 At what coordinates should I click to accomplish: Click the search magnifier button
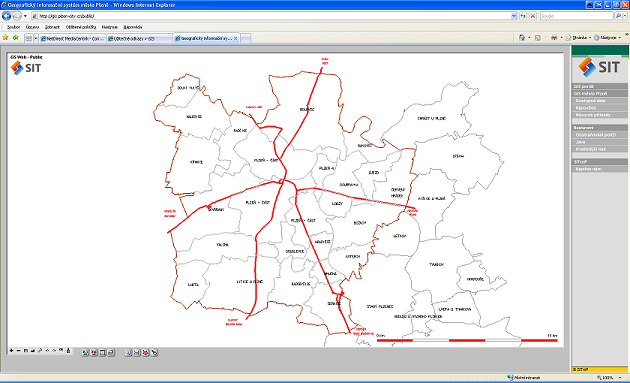pos(618,16)
